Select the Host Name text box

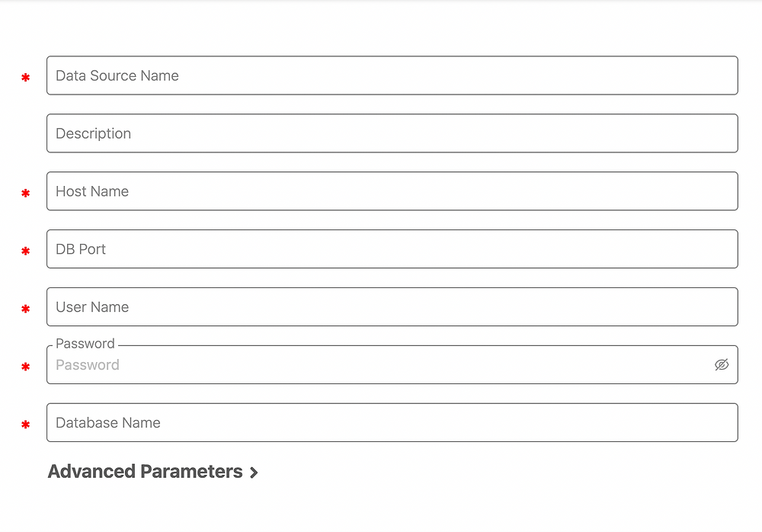pyautogui.click(x=392, y=191)
